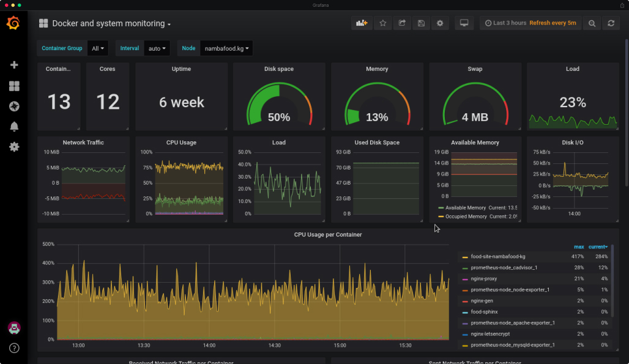
Task: Open Alerting via the bell sidebar icon
Action: (x=13, y=126)
